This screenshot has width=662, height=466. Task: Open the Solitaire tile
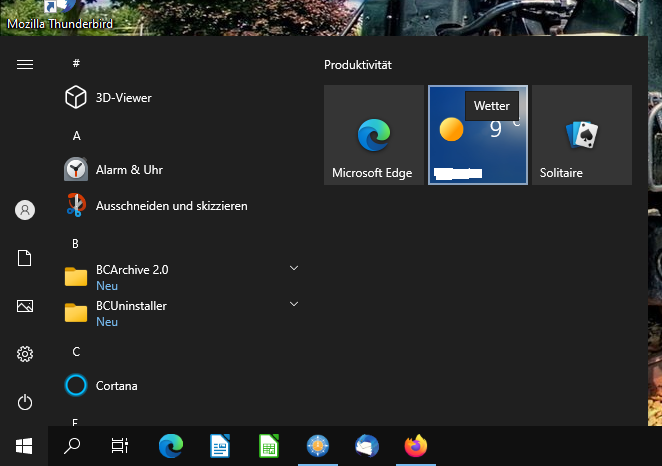(x=582, y=135)
